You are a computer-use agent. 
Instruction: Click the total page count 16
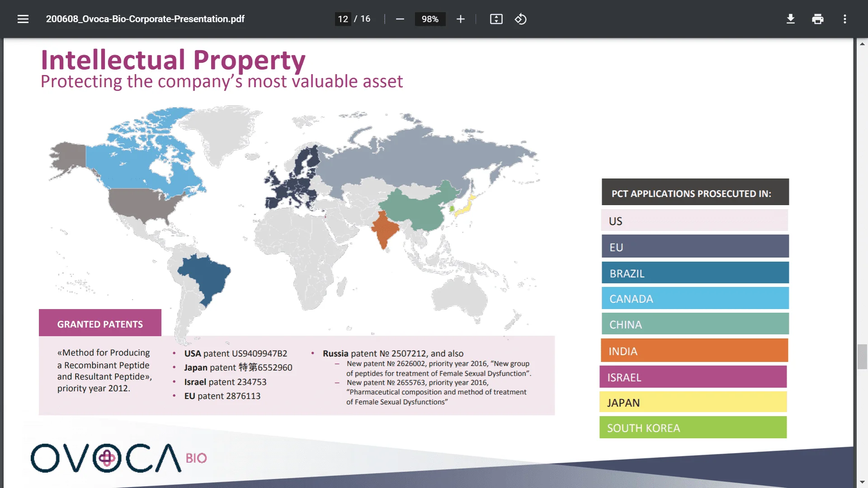click(365, 19)
